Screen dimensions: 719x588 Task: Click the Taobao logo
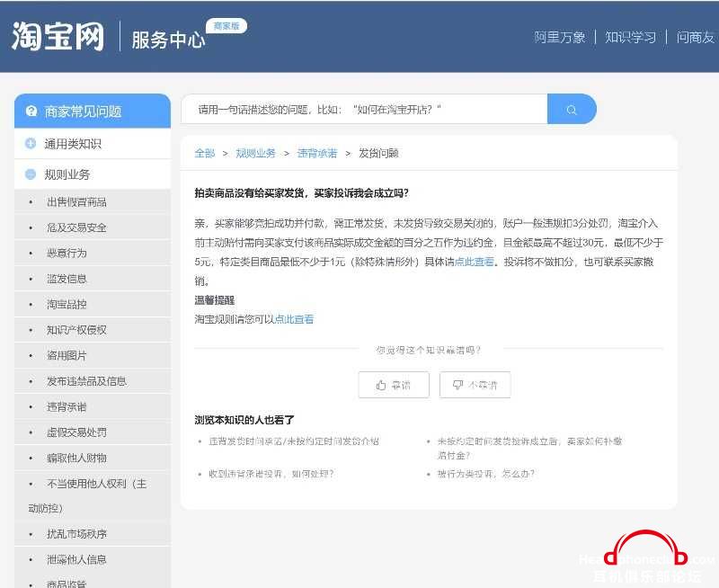coord(58,36)
